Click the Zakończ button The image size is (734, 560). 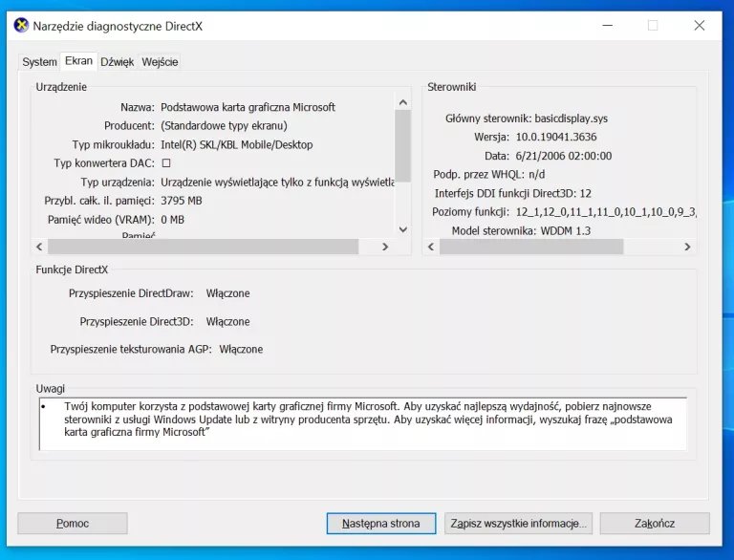pyautogui.click(x=655, y=523)
